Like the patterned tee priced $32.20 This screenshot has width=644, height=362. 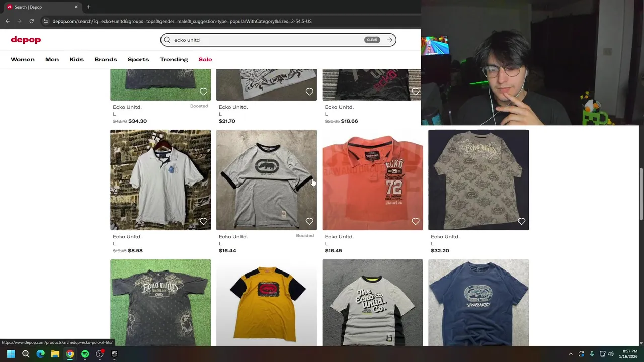(x=521, y=221)
